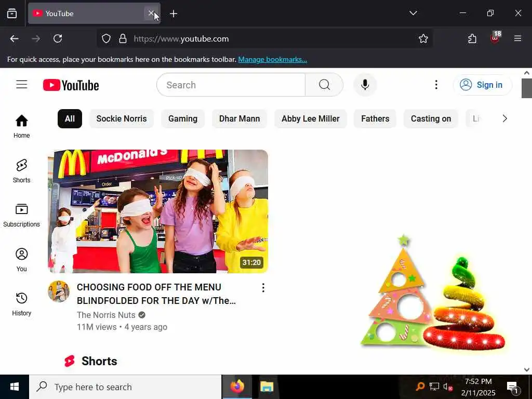This screenshot has height=399, width=532.
Task: Select the Abby Lee Miller chip
Action: [311, 119]
